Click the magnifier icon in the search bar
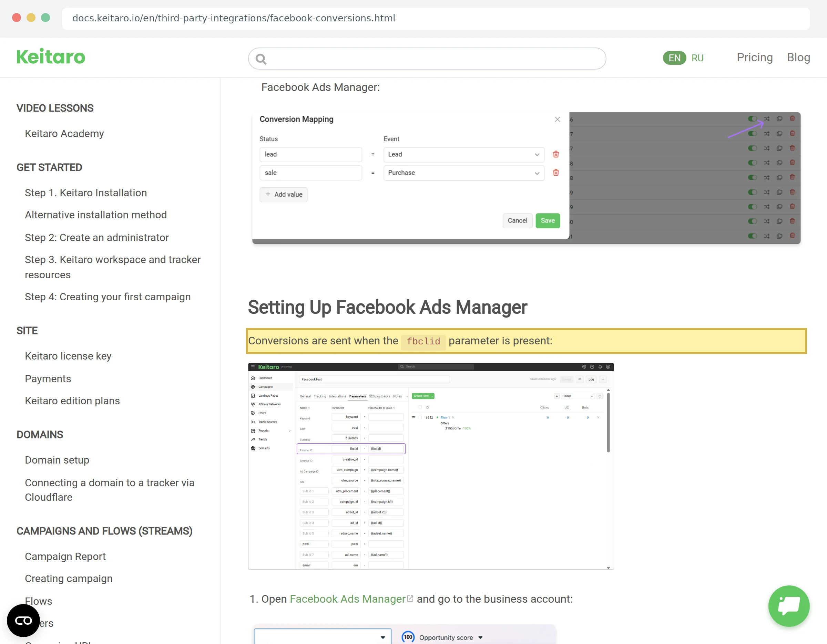Viewport: 827px width, 644px height. 261,59
